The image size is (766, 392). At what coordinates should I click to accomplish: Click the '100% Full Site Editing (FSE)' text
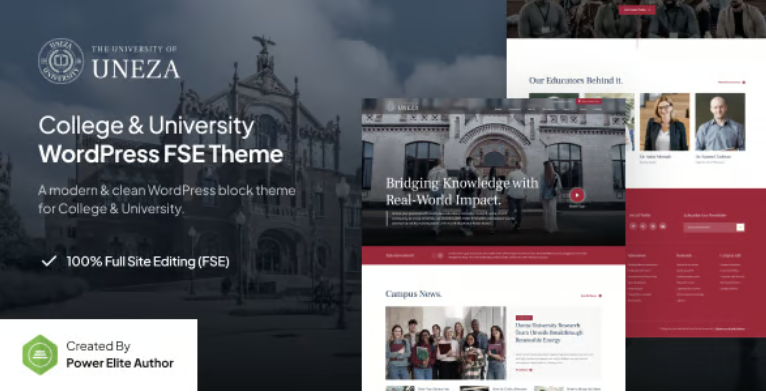coord(148,261)
